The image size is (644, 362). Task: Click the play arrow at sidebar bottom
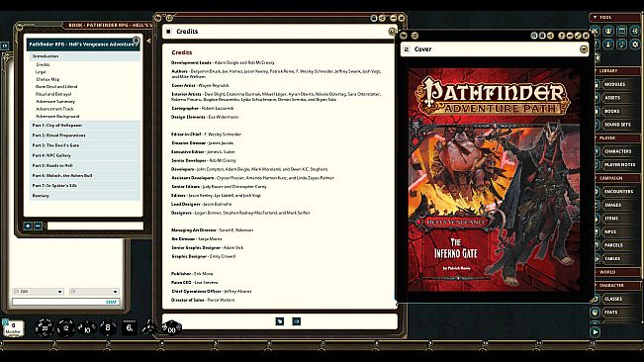(595, 331)
